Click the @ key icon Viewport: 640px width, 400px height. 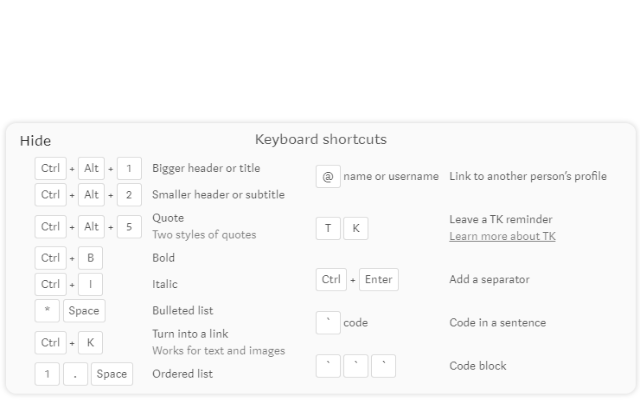327,176
